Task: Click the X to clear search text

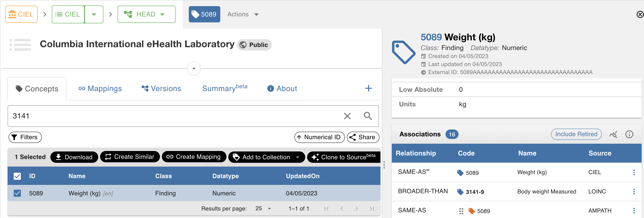Action: click(x=347, y=116)
